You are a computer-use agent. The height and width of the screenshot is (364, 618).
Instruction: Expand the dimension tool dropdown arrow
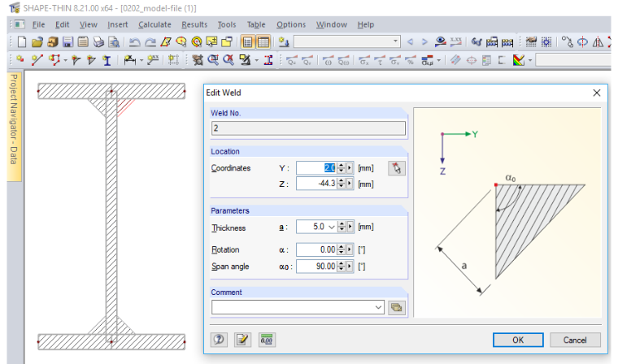point(141,60)
